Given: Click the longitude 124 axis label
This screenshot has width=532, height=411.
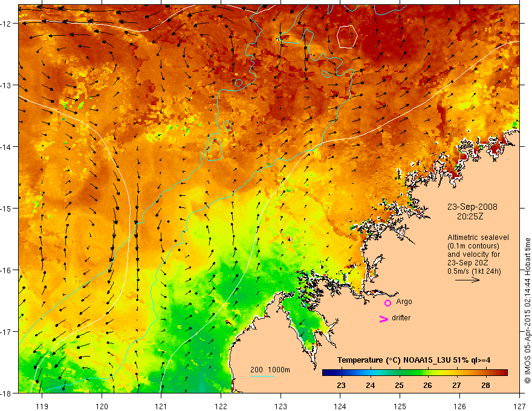Looking at the screenshot, I should click(340, 406).
